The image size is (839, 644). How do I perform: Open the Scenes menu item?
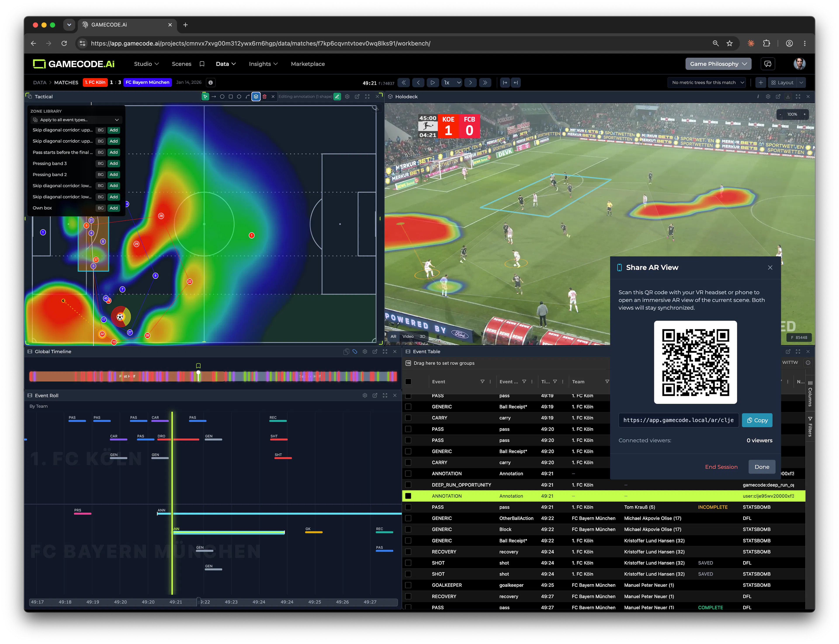181,64
